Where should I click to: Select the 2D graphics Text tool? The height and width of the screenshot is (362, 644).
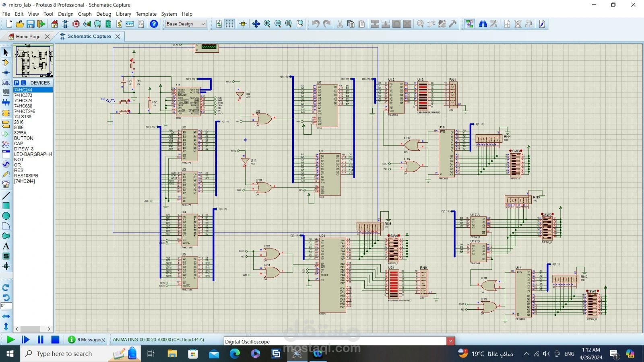coord(6,246)
